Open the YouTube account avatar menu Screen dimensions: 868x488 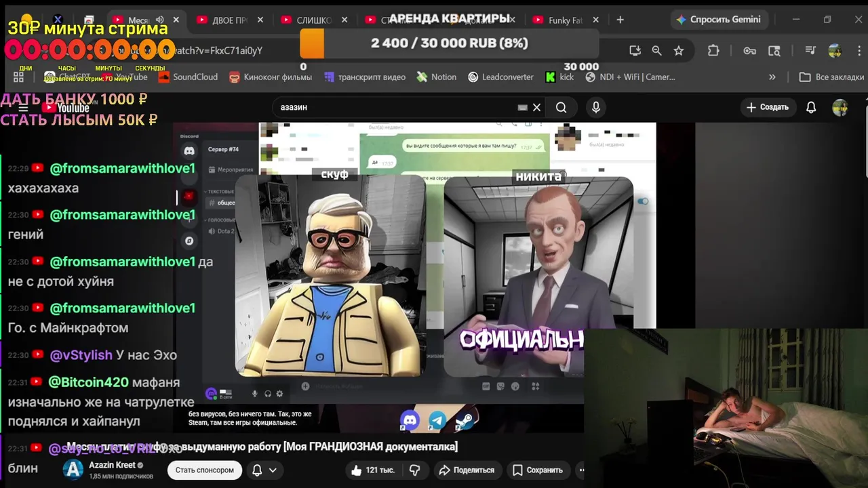(x=840, y=107)
